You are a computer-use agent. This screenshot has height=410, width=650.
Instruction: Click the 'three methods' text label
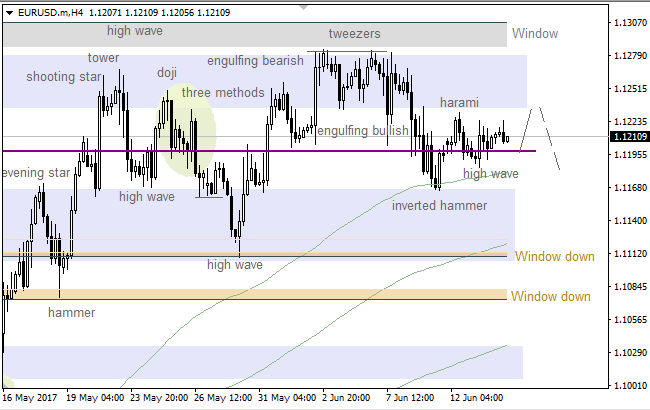click(x=223, y=93)
